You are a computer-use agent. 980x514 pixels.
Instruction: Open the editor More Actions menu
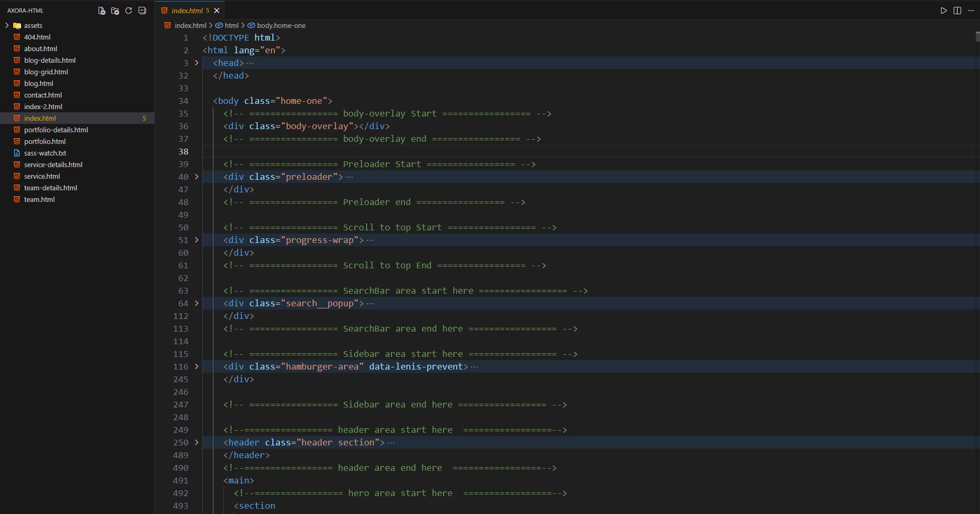tap(971, 11)
